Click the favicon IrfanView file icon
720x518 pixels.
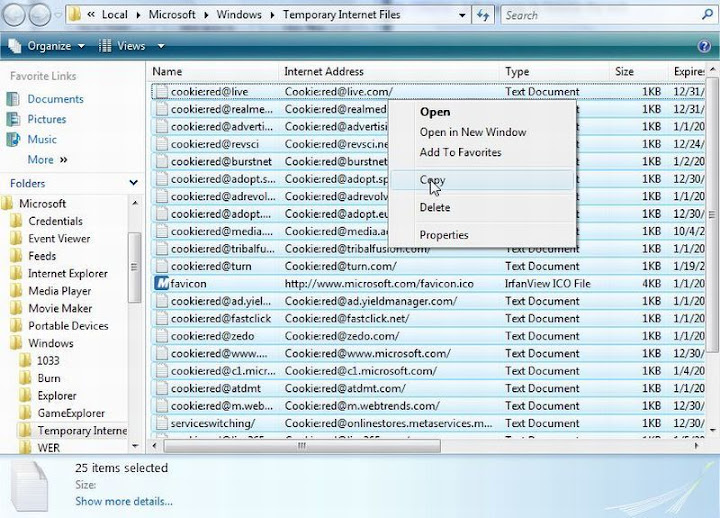[x=162, y=283]
